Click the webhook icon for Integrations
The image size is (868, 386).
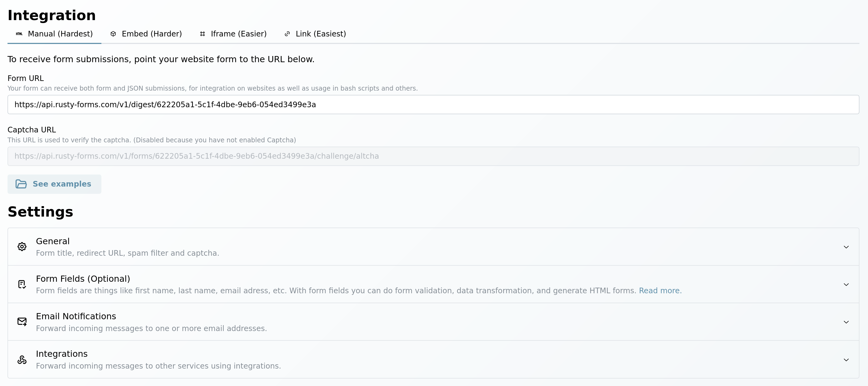coord(22,360)
